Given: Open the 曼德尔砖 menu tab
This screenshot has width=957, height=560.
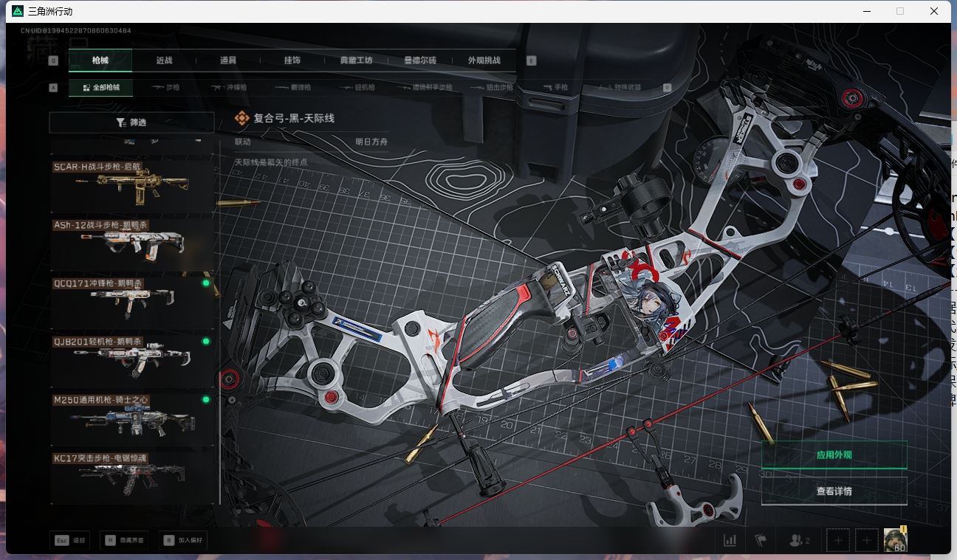Looking at the screenshot, I should 422,61.
